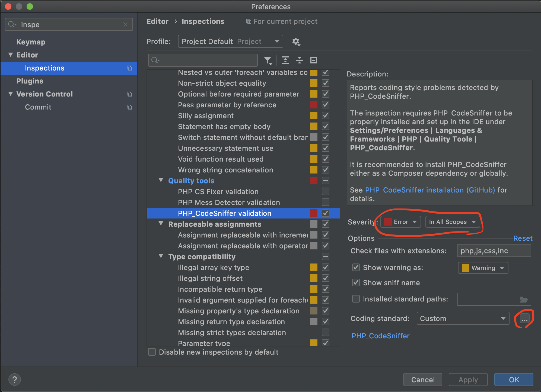This screenshot has width=541, height=392.
Task: Open the Coding standard 'Custom' dropdown
Action: (x=463, y=318)
